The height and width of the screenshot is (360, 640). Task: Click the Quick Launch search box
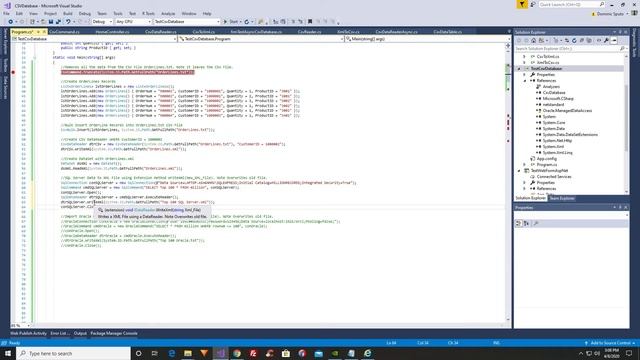[x=571, y=4]
